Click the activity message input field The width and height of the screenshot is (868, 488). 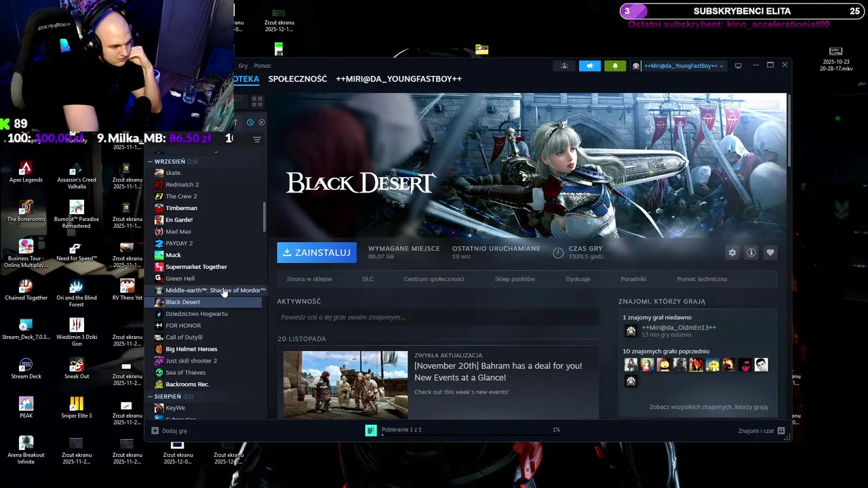pos(438,317)
